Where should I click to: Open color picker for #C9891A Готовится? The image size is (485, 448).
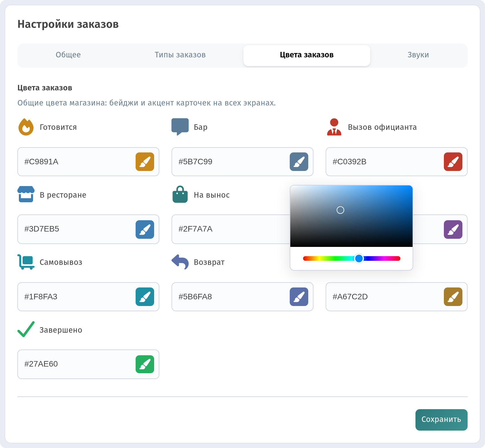(145, 162)
